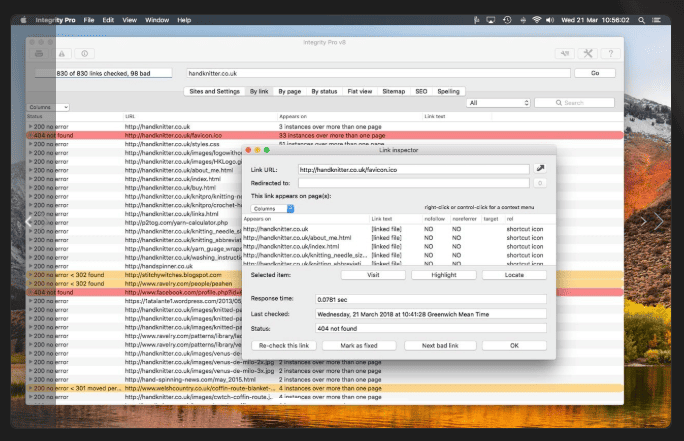This screenshot has height=441, width=684.
Task: Switch to Spelling tab
Action: point(448,92)
